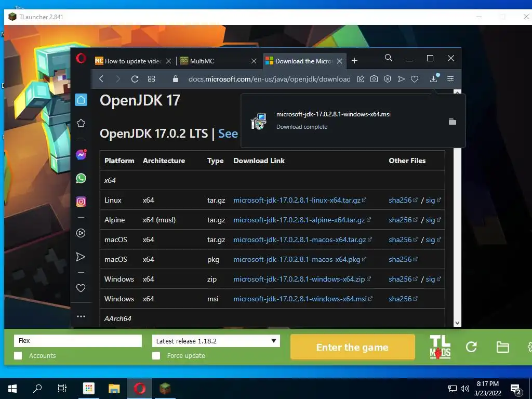Screen dimensions: 532x399
Task: Click the padlock site security icon
Action: [176, 79]
